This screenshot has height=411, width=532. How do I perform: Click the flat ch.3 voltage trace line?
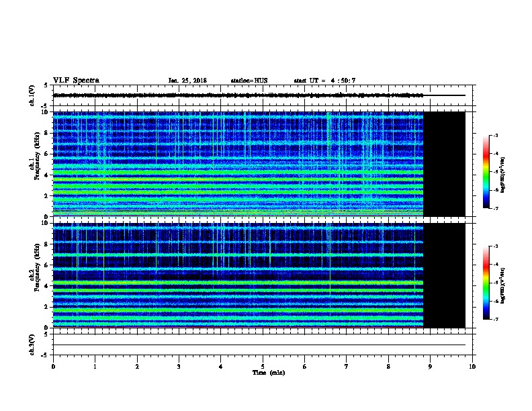click(259, 345)
